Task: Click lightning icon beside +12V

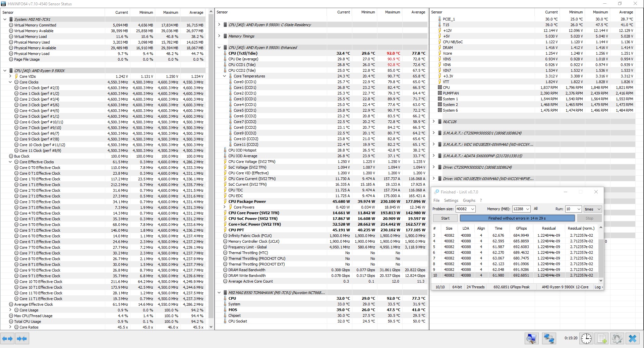Action: coord(440,31)
